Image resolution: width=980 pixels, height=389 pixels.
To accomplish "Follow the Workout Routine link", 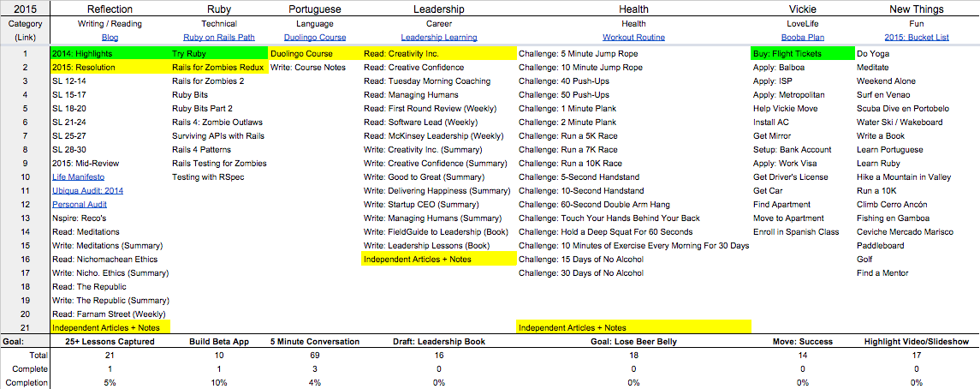I will (x=633, y=38).
